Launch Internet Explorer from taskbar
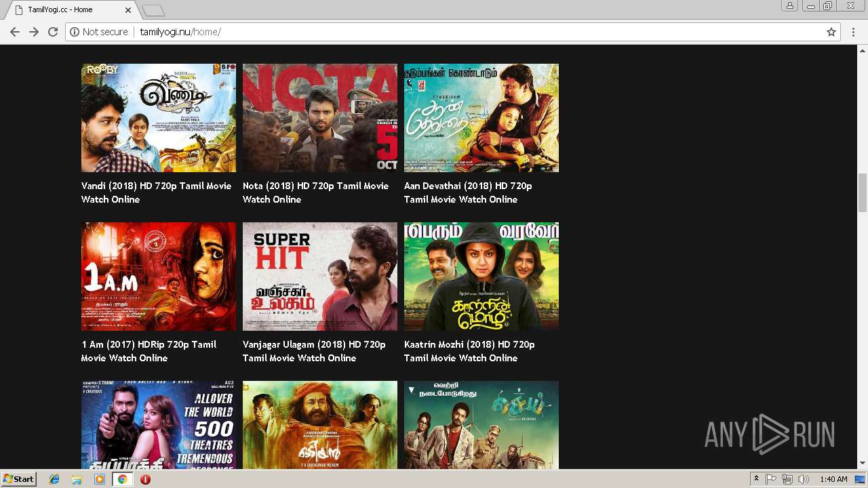Viewport: 868px width, 488px height. tap(54, 479)
